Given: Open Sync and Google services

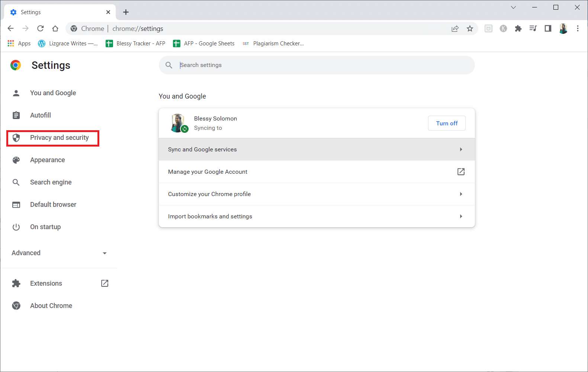Looking at the screenshot, I should (x=317, y=150).
